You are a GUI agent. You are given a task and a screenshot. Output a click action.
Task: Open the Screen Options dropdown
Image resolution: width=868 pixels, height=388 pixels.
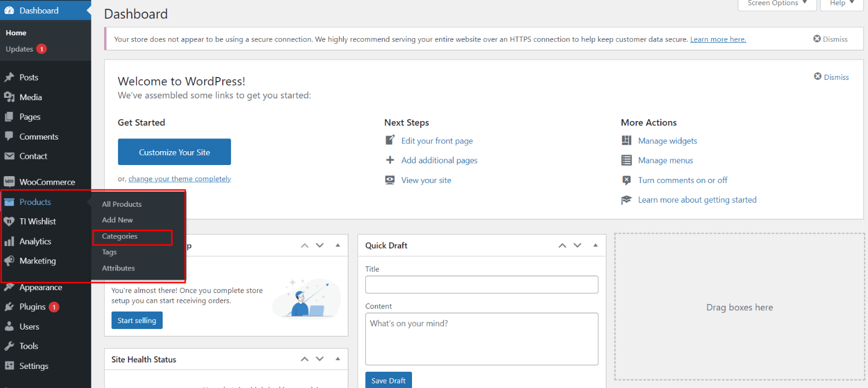pos(777,4)
